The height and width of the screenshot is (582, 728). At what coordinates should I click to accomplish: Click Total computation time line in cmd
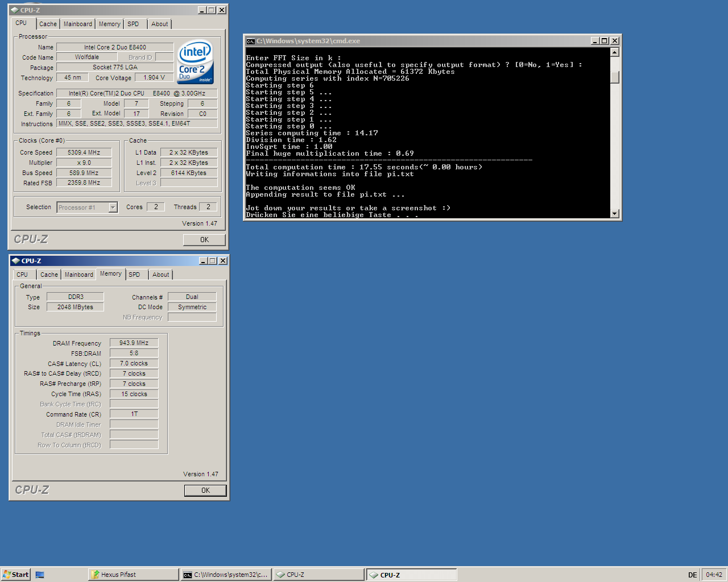point(364,167)
